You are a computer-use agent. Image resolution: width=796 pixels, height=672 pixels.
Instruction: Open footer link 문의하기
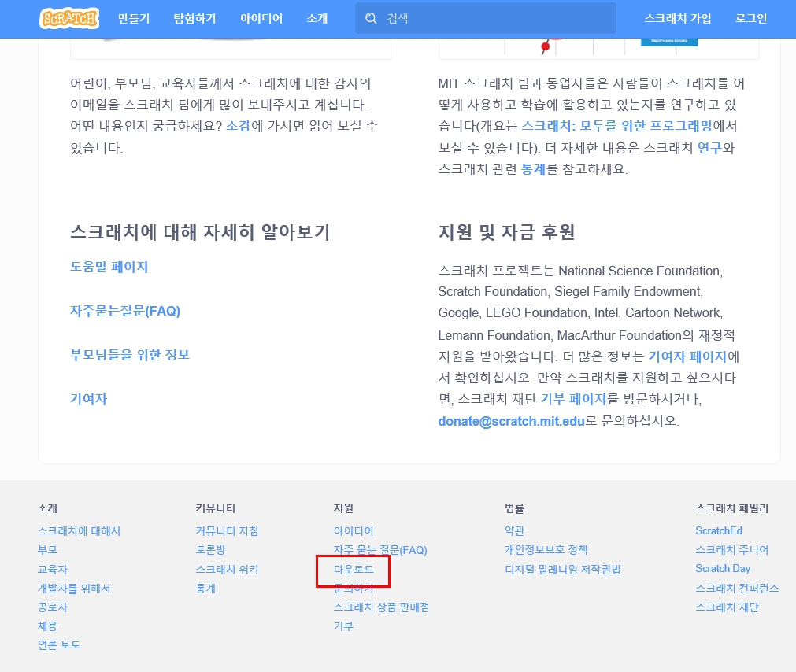[x=354, y=589]
